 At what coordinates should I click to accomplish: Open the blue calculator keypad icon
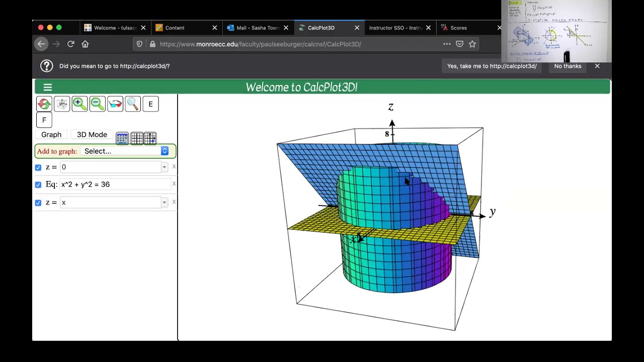pyautogui.click(x=122, y=138)
